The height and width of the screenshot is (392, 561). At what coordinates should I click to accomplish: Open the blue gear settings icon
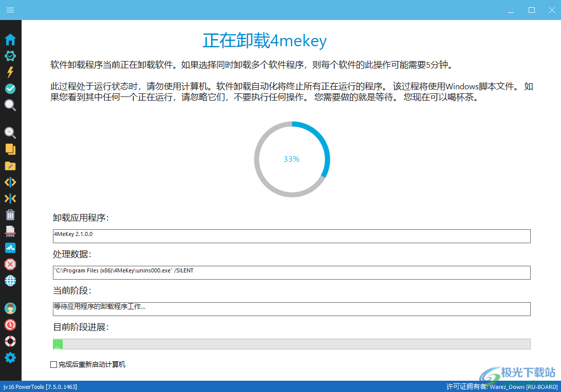click(x=10, y=358)
